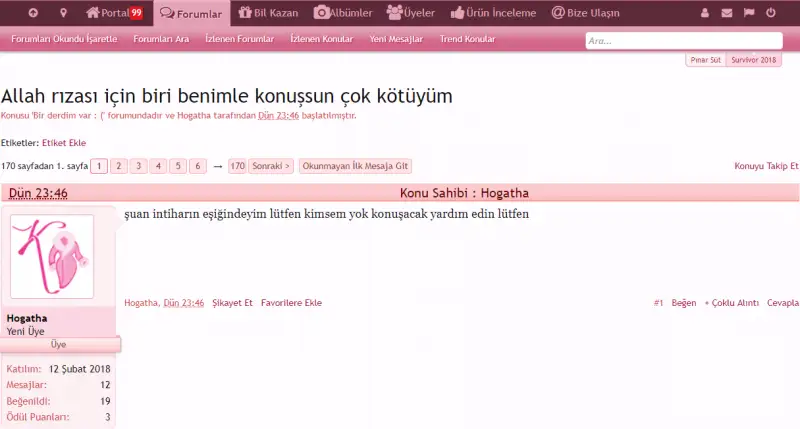
Task: Jump to last page 170
Action: pos(237,166)
